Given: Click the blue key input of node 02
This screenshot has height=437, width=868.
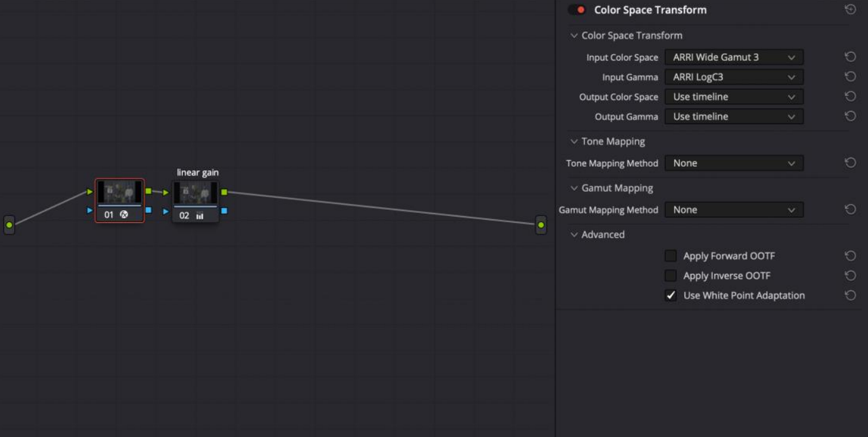Looking at the screenshot, I should pos(166,211).
